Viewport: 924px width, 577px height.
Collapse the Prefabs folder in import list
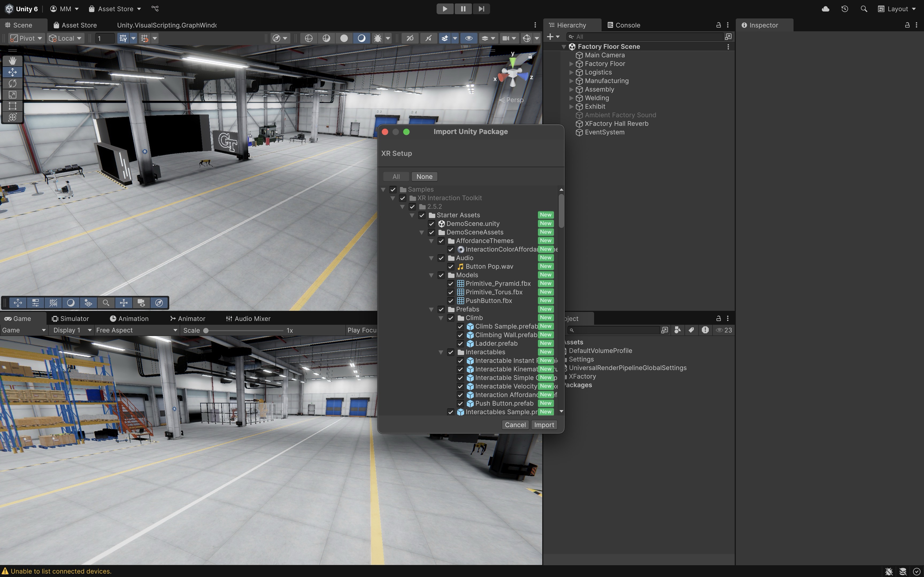click(431, 309)
